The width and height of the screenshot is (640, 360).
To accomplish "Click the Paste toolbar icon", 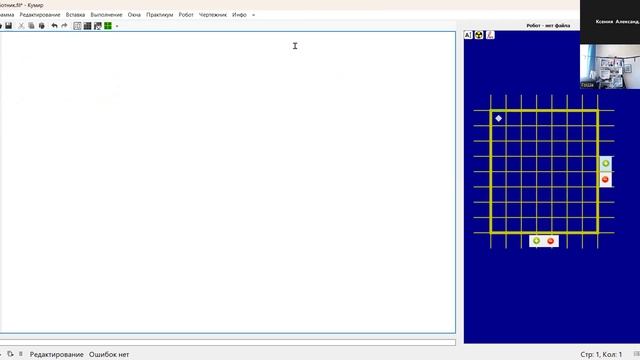I will (42, 26).
